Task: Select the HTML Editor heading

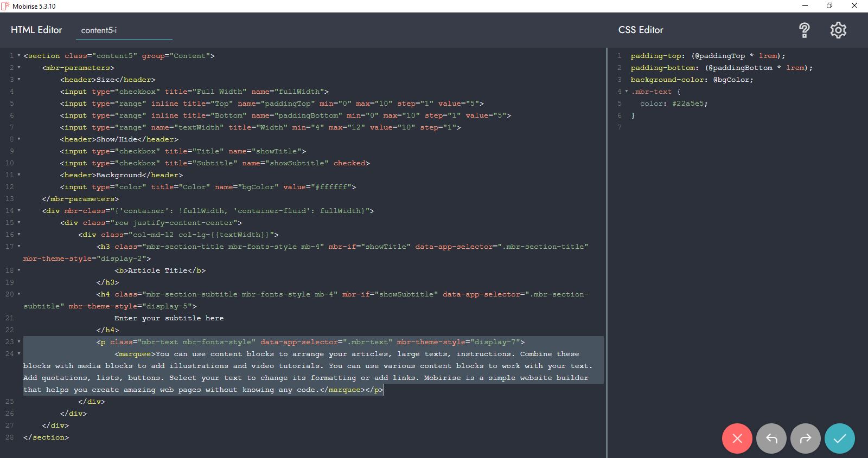Action: (x=36, y=30)
